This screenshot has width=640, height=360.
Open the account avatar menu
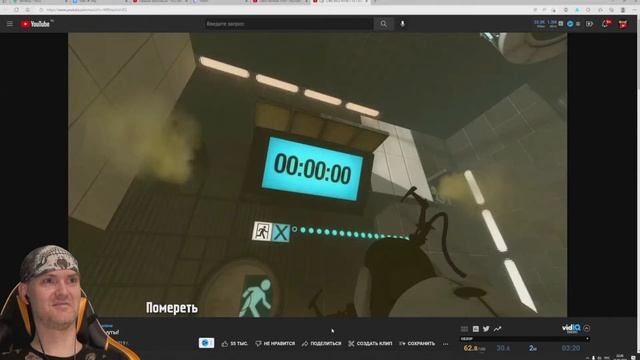pos(623,24)
